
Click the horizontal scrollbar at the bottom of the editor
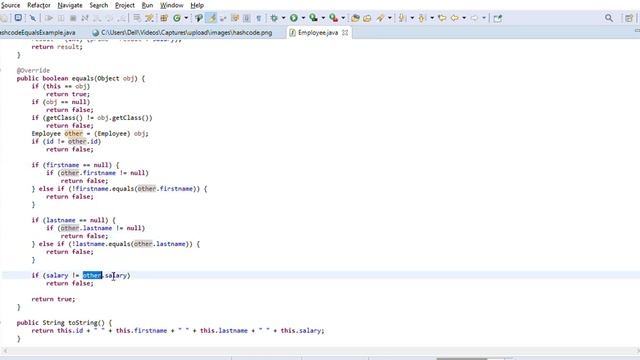point(320,351)
